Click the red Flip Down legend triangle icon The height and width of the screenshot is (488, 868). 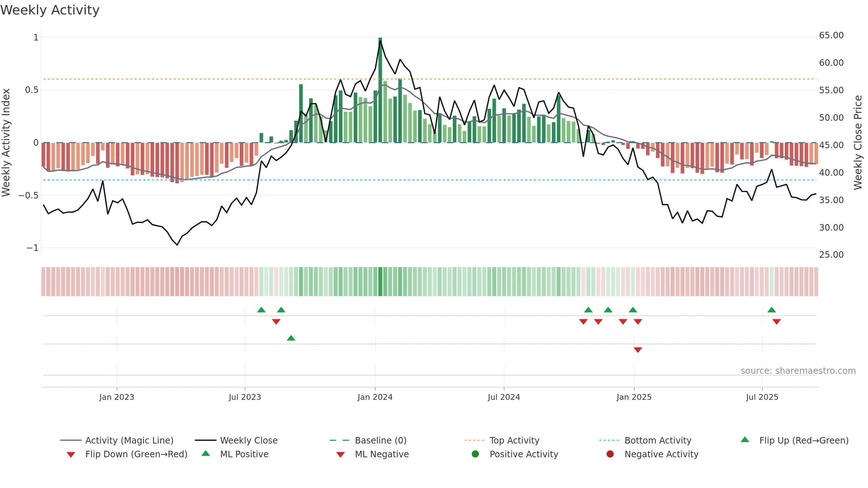coord(71,455)
